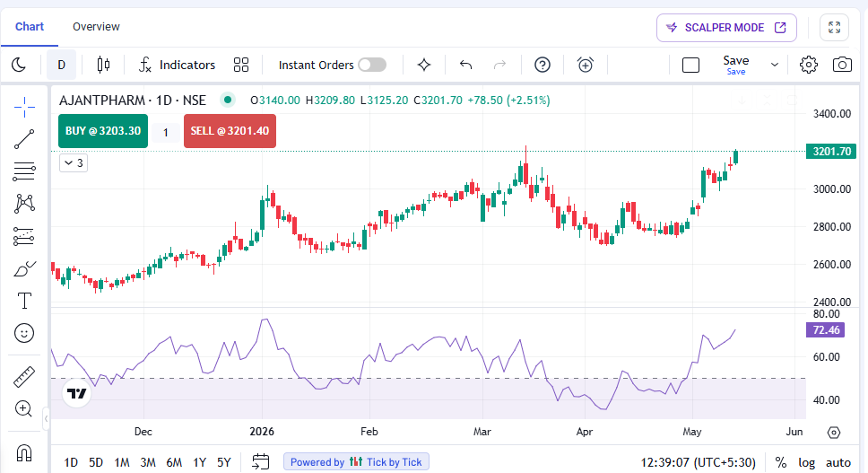The image size is (868, 473).
Task: Launch SCALPER MODE
Action: (x=726, y=28)
